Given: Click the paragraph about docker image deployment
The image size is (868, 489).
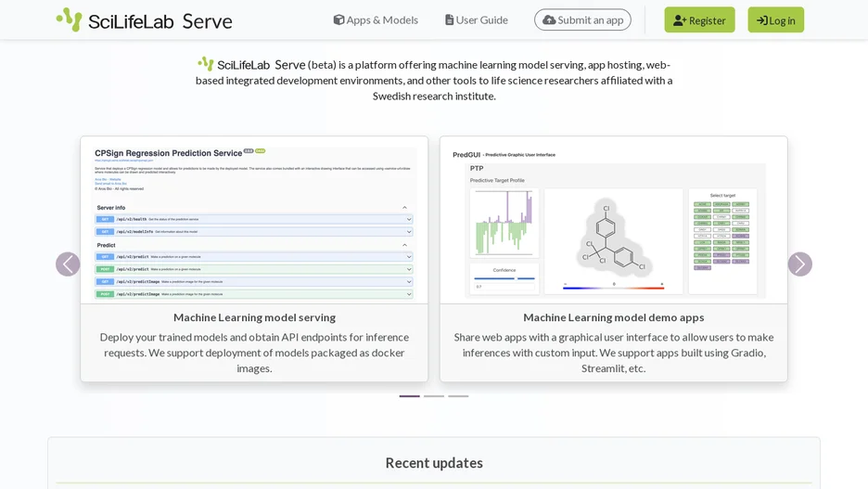Looking at the screenshot, I should click(x=254, y=353).
